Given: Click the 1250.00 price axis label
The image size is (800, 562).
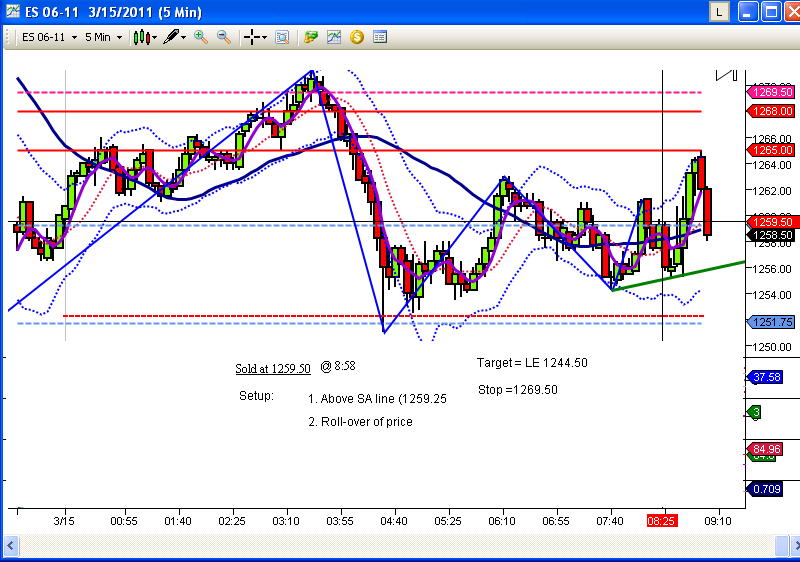Looking at the screenshot, I should tap(771, 347).
